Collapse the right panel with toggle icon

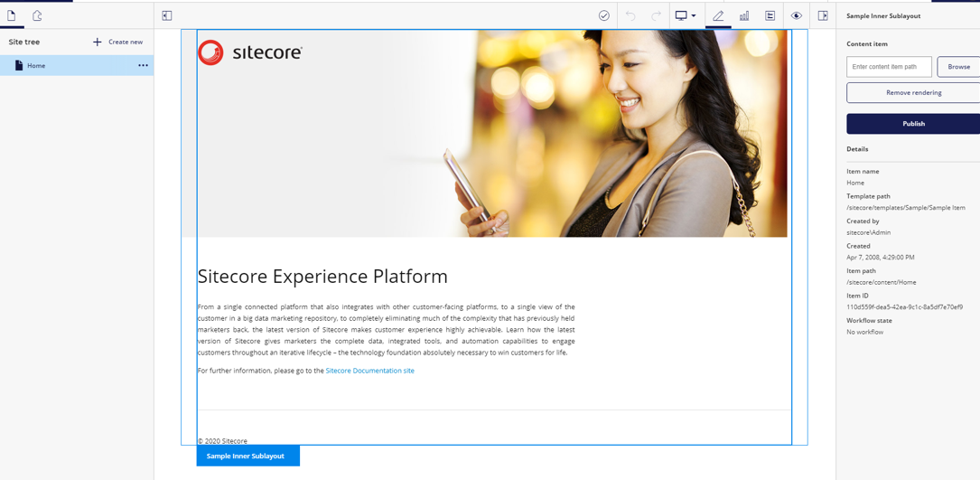823,15
